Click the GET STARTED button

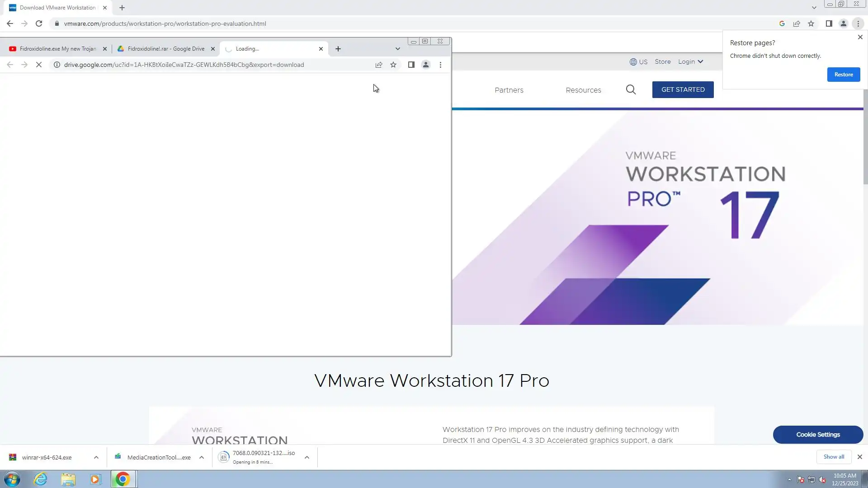click(683, 89)
